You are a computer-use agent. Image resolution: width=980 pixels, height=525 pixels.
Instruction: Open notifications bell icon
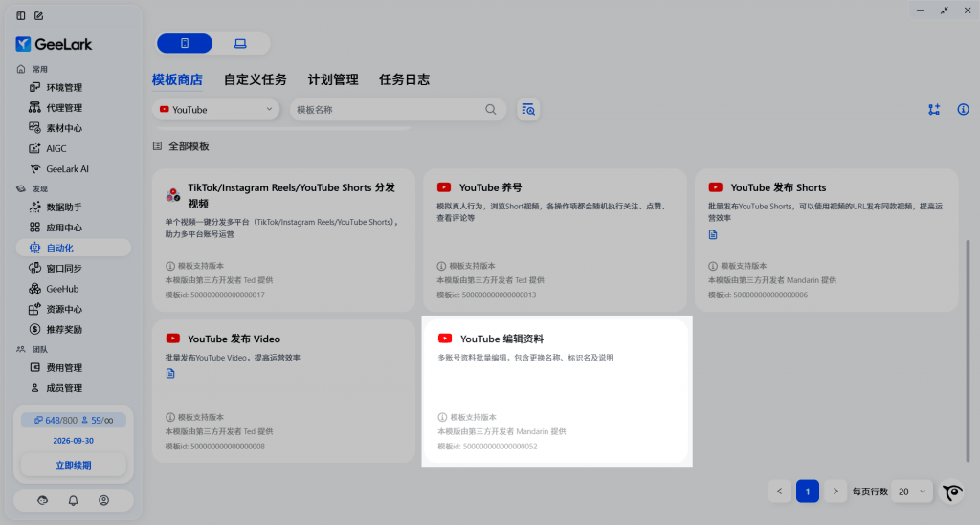pyautogui.click(x=73, y=501)
